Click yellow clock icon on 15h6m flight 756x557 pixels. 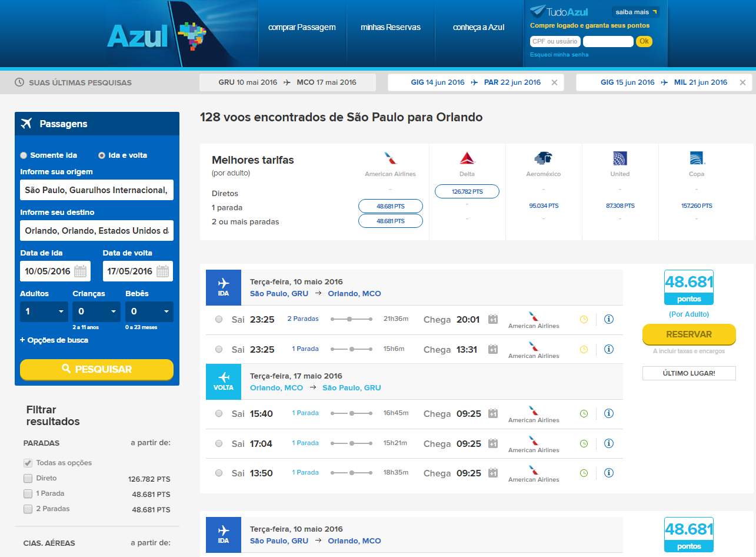pos(584,349)
